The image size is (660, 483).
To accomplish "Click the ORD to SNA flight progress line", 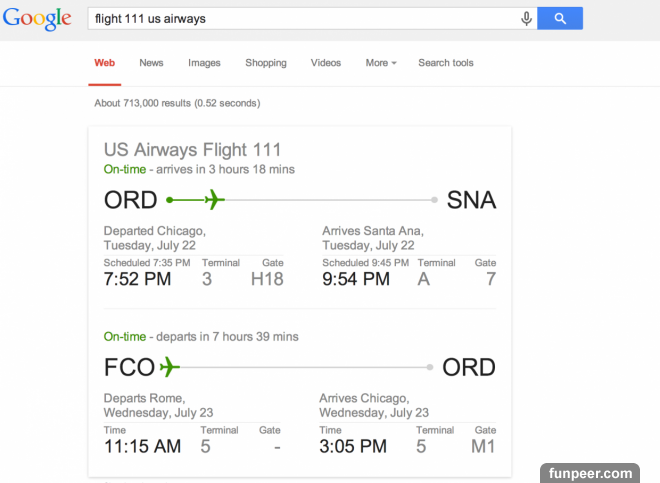I will 330,200.
